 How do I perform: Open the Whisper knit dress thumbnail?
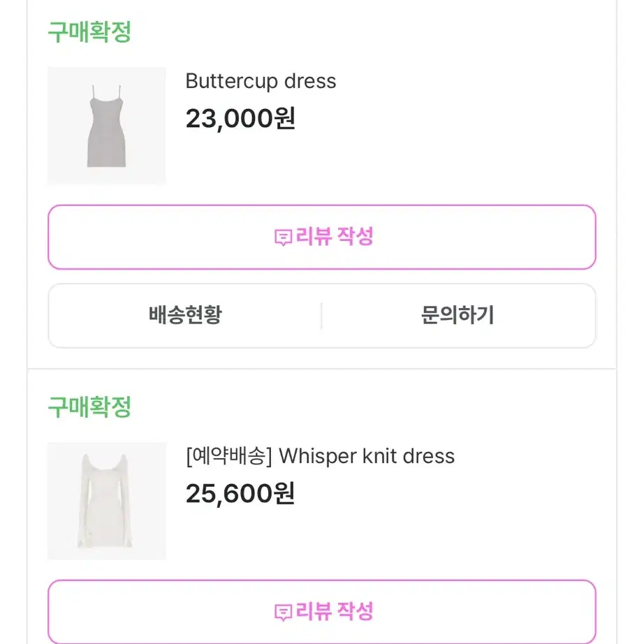(x=107, y=501)
